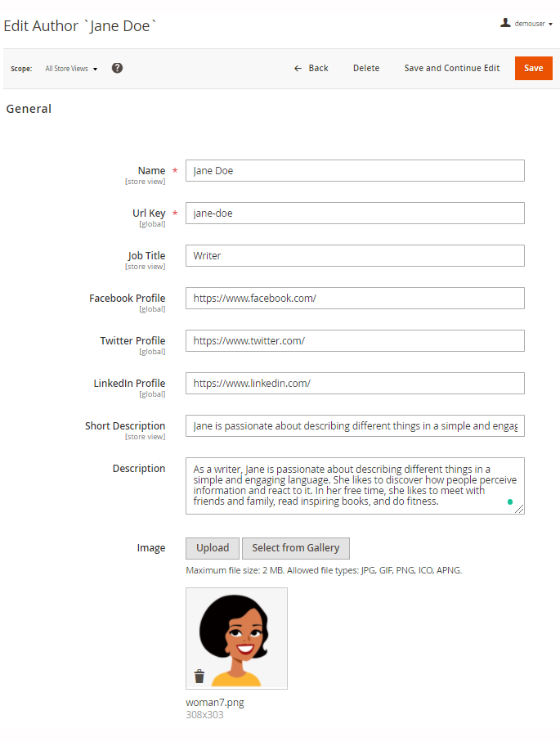This screenshot has width=560, height=742.
Task: Focus the Name input field
Action: tap(355, 170)
